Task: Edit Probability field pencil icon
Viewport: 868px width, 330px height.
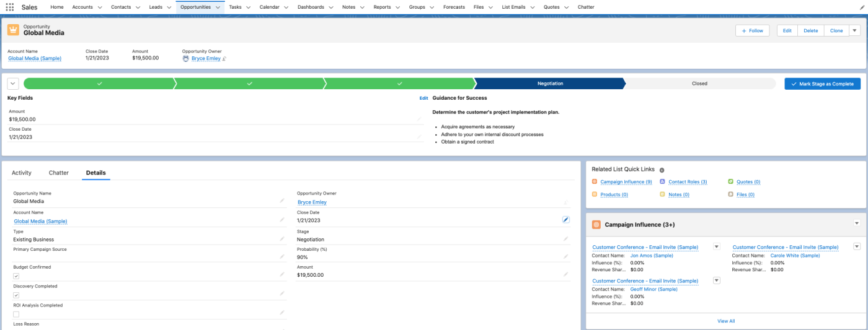Action: pos(565,256)
